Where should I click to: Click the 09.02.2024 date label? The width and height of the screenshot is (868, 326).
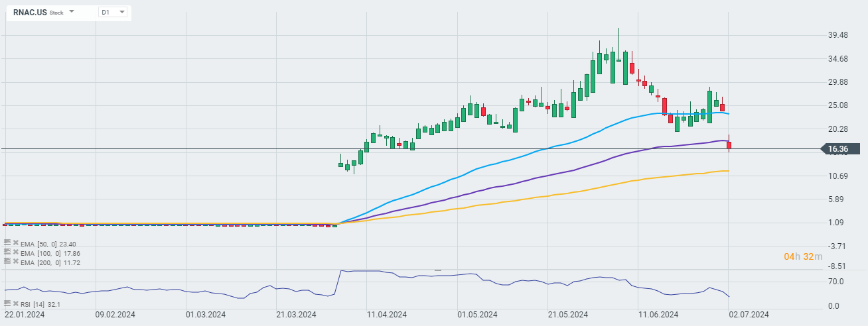tap(116, 315)
